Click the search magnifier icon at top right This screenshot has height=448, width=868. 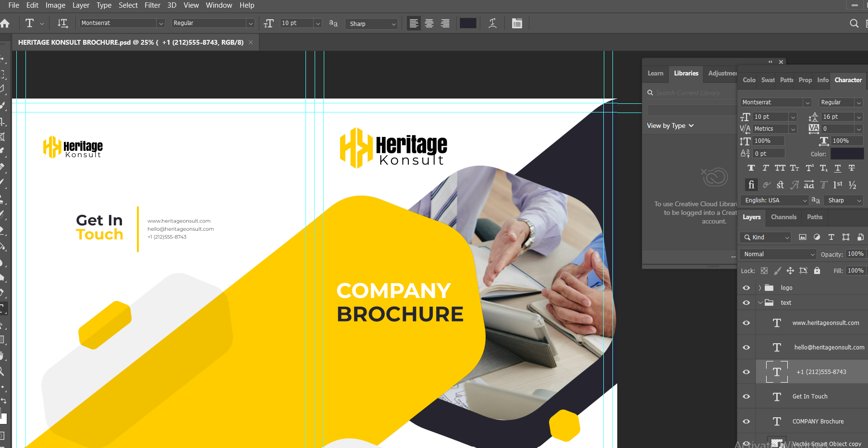[x=854, y=24]
